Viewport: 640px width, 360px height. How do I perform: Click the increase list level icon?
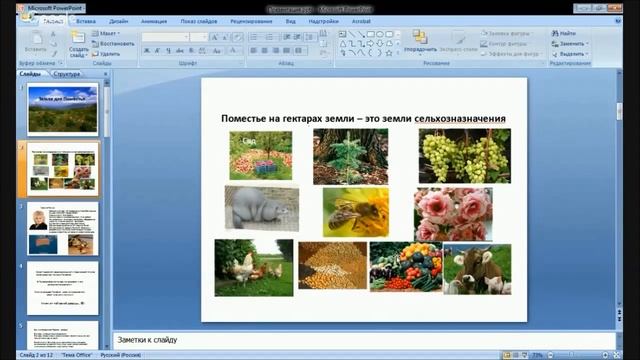[297, 37]
